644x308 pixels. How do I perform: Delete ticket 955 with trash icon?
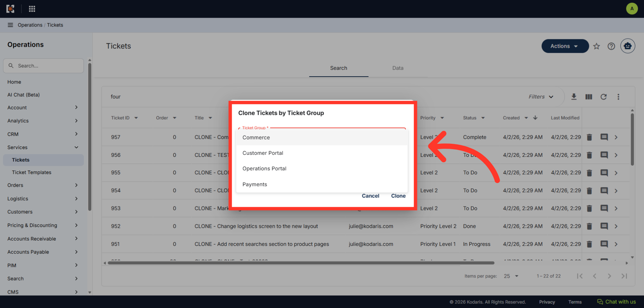click(589, 173)
